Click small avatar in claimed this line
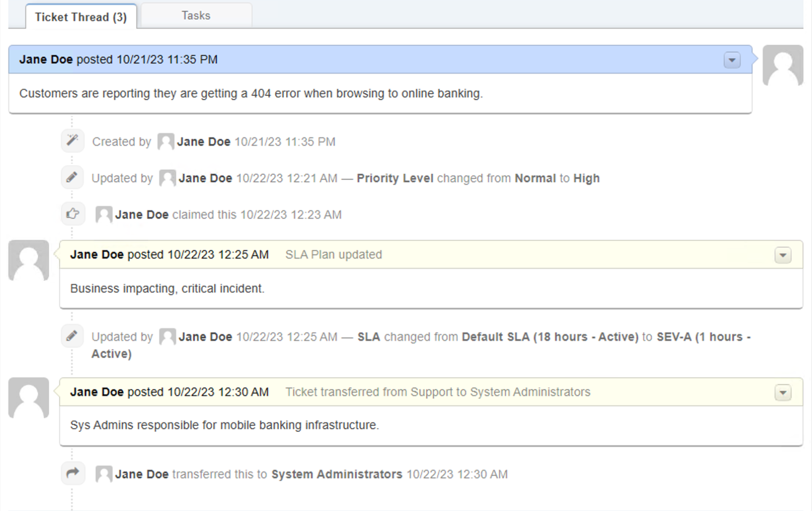Image resolution: width=812 pixels, height=511 pixels. coord(104,215)
